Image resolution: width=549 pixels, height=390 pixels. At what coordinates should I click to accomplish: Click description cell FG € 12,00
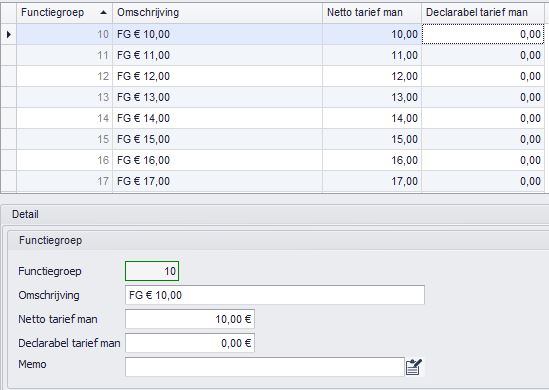[x=217, y=76]
